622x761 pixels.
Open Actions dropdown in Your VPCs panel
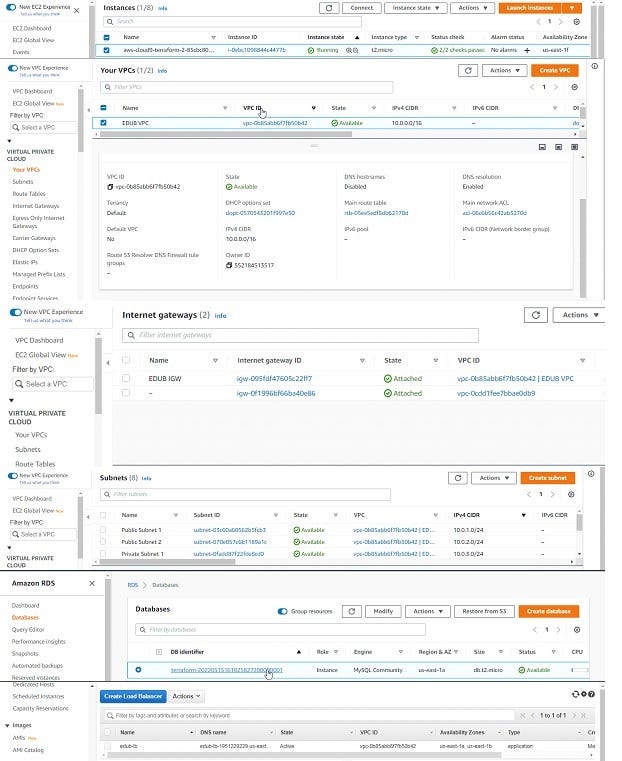click(x=505, y=70)
